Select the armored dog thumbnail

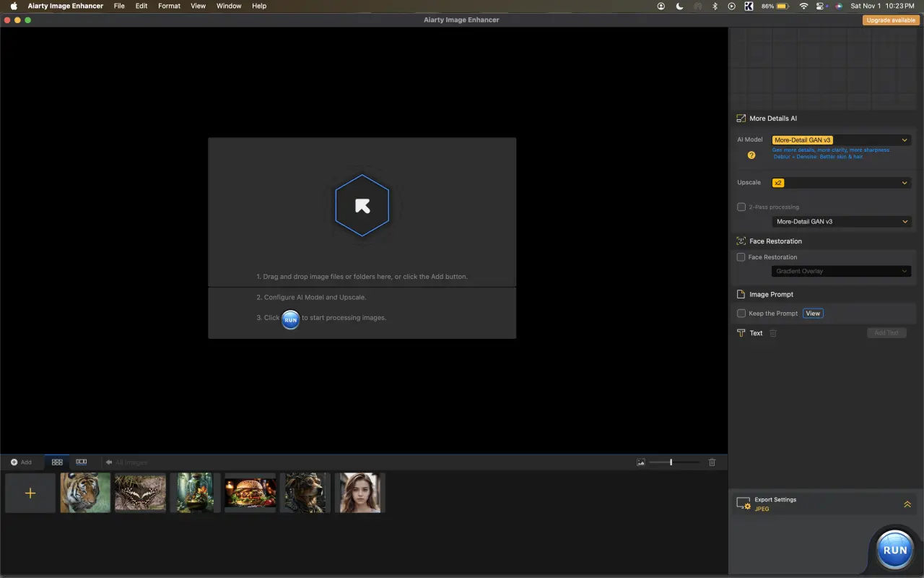(305, 493)
